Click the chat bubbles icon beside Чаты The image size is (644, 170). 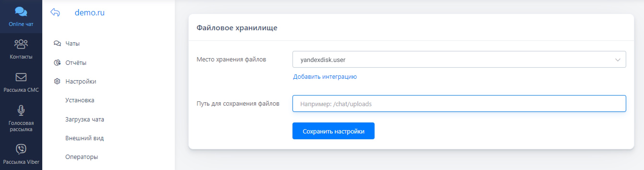(x=57, y=43)
